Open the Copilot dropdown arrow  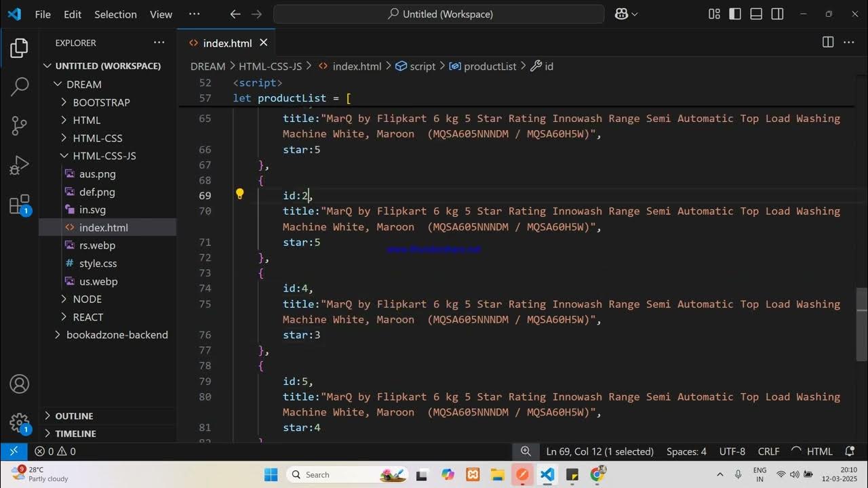pyautogui.click(x=635, y=14)
